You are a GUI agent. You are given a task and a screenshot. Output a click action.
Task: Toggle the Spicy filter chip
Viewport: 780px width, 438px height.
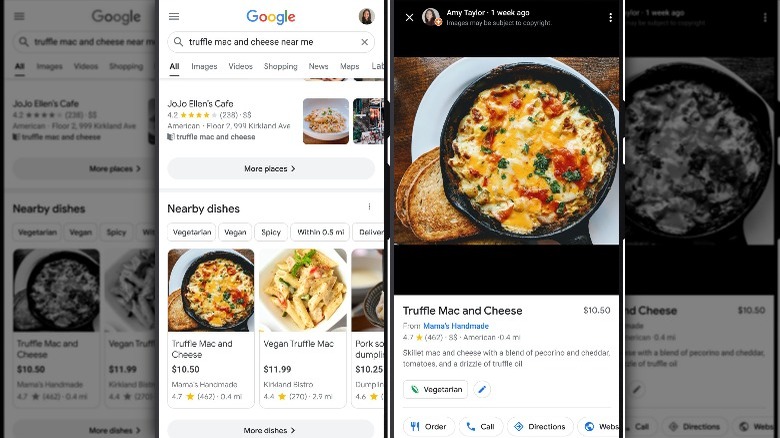tap(271, 232)
